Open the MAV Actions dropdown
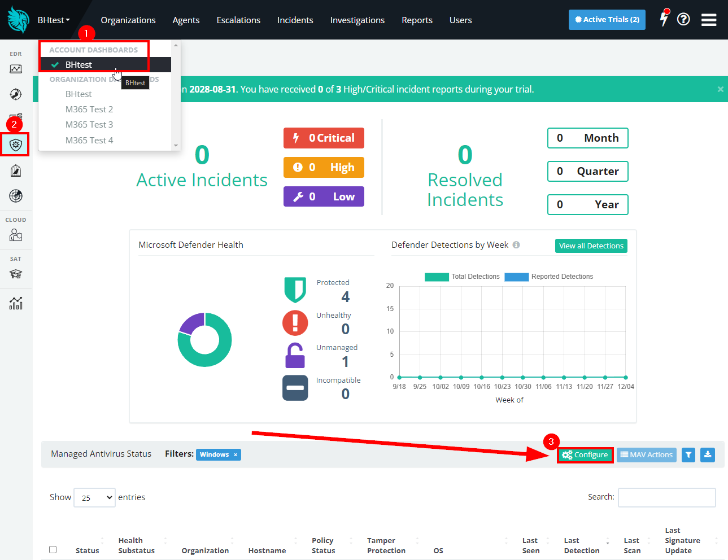 point(647,455)
